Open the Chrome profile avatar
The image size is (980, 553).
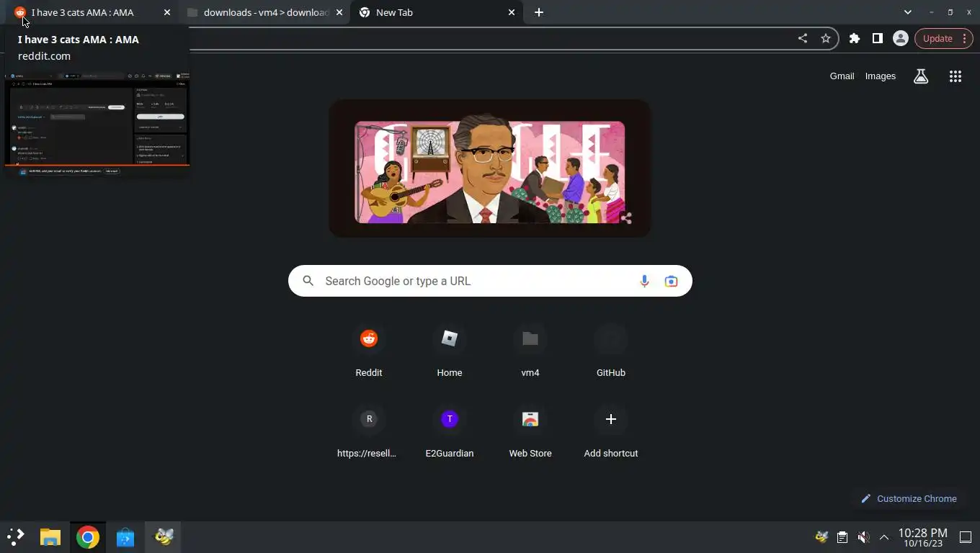click(x=901, y=38)
